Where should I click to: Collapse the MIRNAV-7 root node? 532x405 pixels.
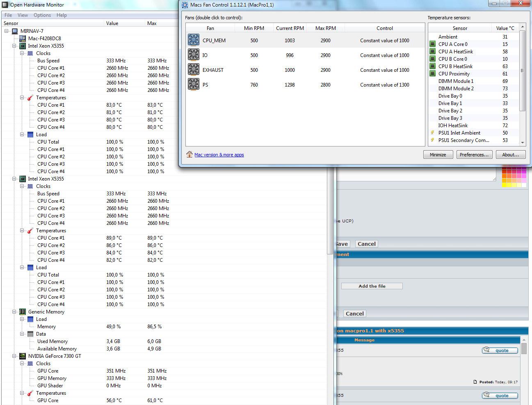click(7, 31)
